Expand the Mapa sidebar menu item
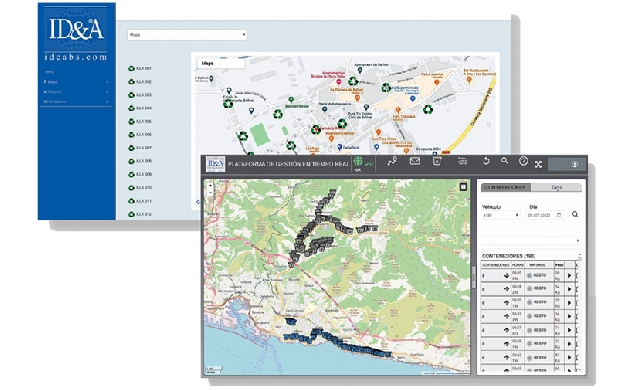The image size is (637, 390). 76,82
